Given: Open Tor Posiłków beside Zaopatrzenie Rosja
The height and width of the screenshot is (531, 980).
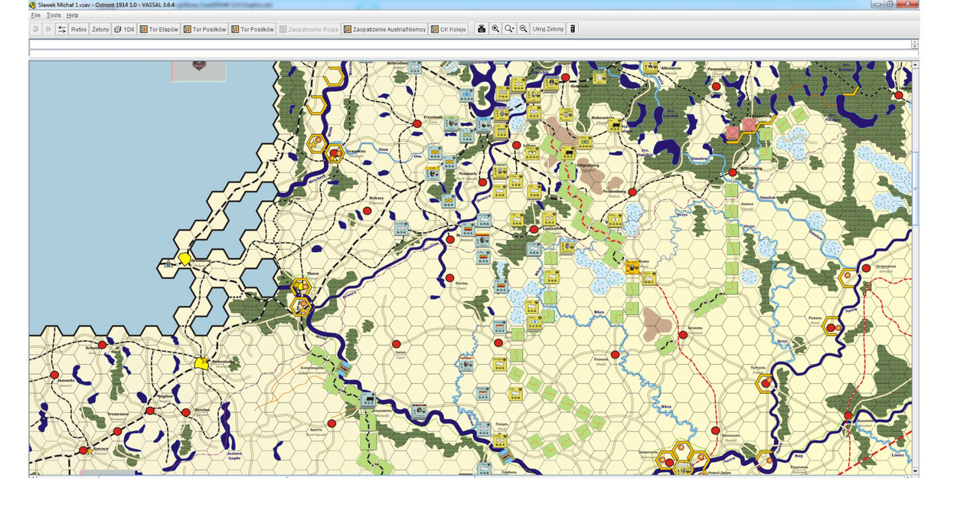Looking at the screenshot, I should [x=253, y=29].
